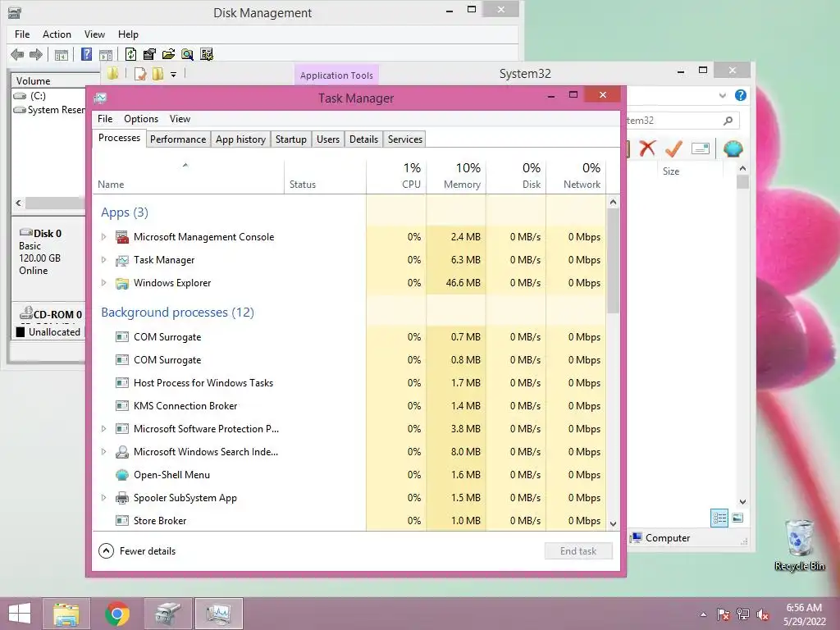Switch System32 to large icons view
The height and width of the screenshot is (630, 840).
point(737,518)
